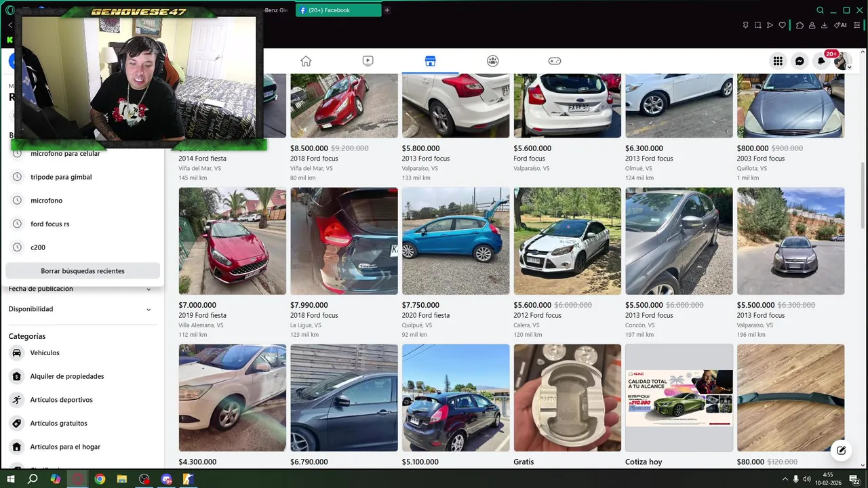The image size is (868, 488).
Task: Open Windows taskbar search
Action: [x=33, y=479]
